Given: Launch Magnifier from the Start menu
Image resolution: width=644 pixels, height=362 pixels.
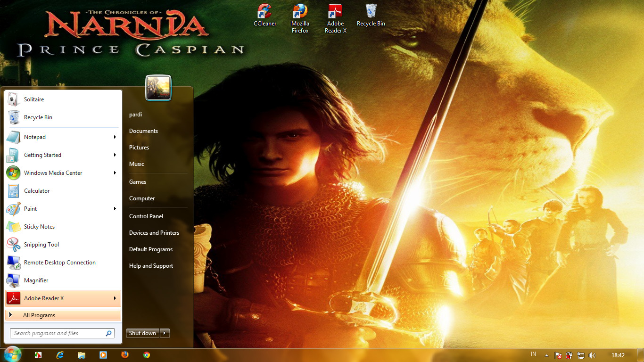Looking at the screenshot, I should tap(63, 280).
